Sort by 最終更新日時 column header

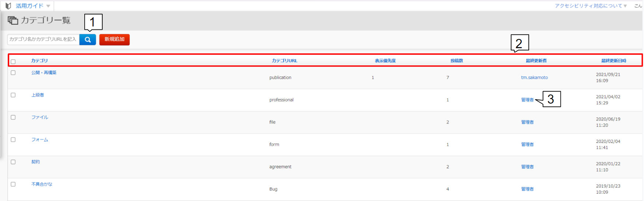[x=614, y=61]
